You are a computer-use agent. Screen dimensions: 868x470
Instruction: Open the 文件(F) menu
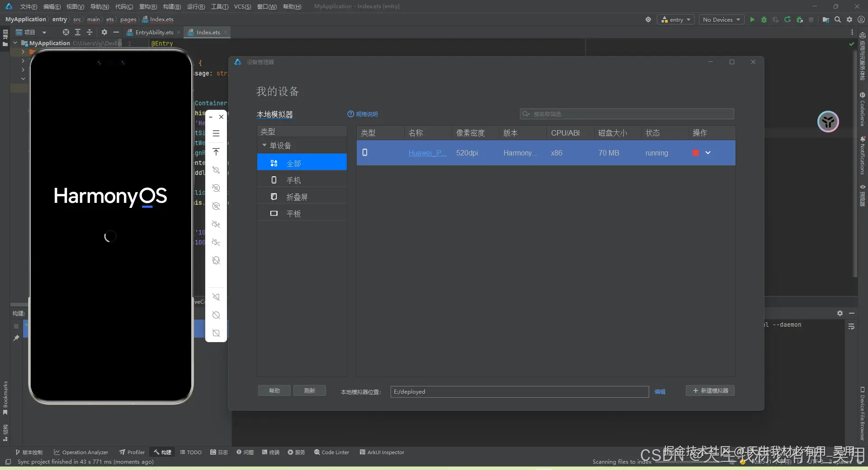pyautogui.click(x=28, y=6)
